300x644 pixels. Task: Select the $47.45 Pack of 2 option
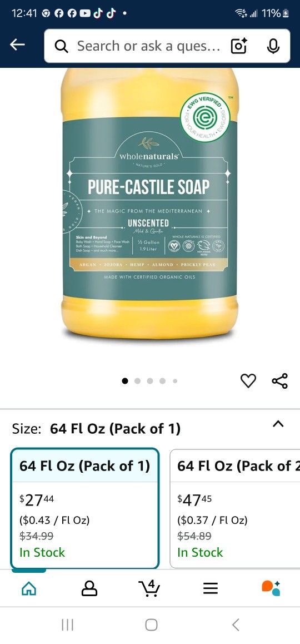(235, 508)
